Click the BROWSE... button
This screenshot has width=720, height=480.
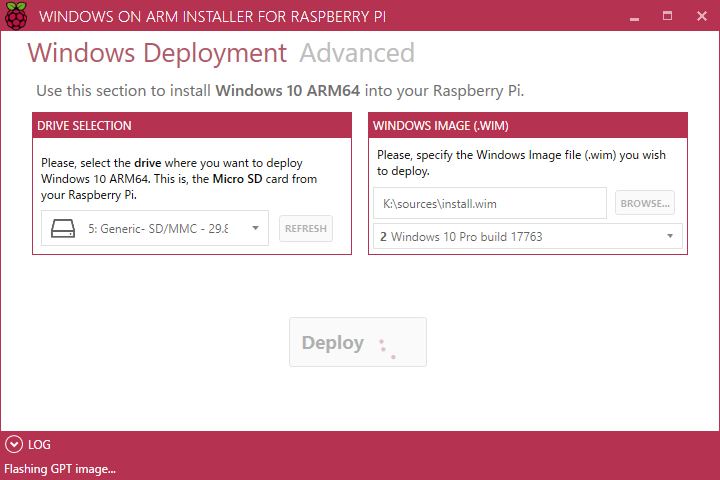click(645, 203)
